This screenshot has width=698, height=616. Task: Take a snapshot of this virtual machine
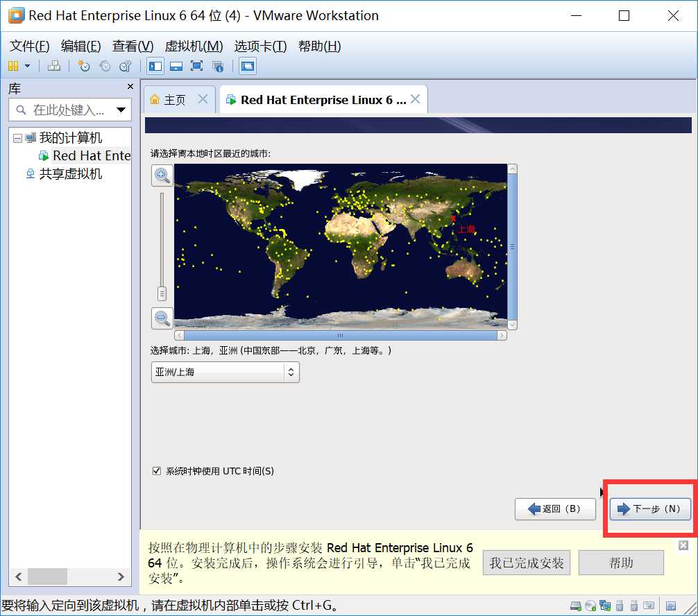click(x=83, y=67)
